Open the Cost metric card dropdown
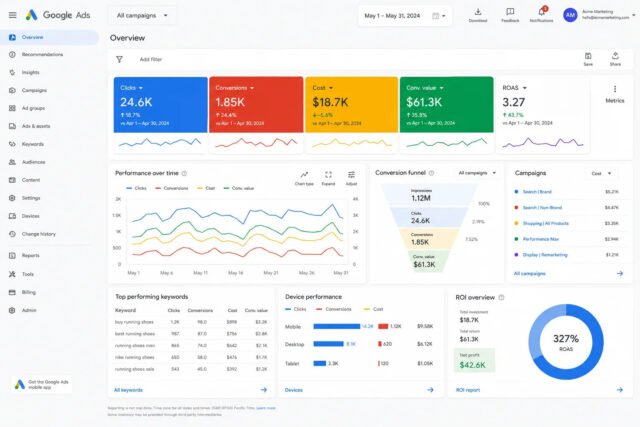Screen dimensions: 640x427 [323, 88]
